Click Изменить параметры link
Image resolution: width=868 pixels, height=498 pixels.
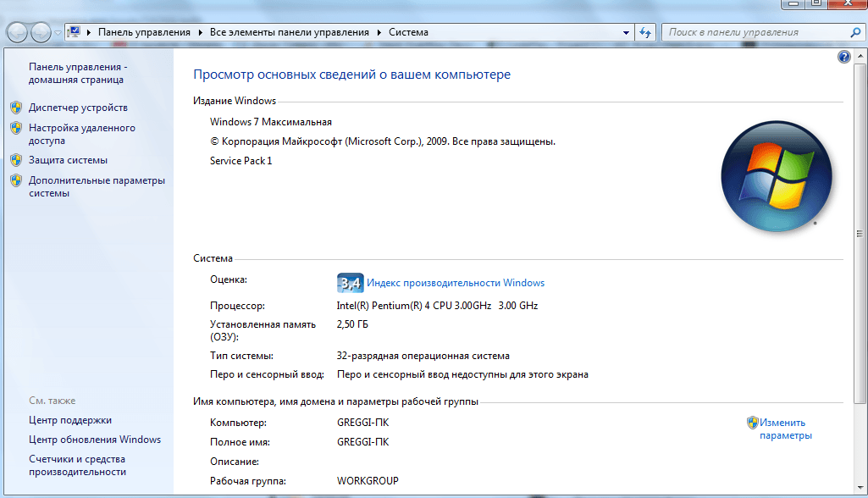786,429
